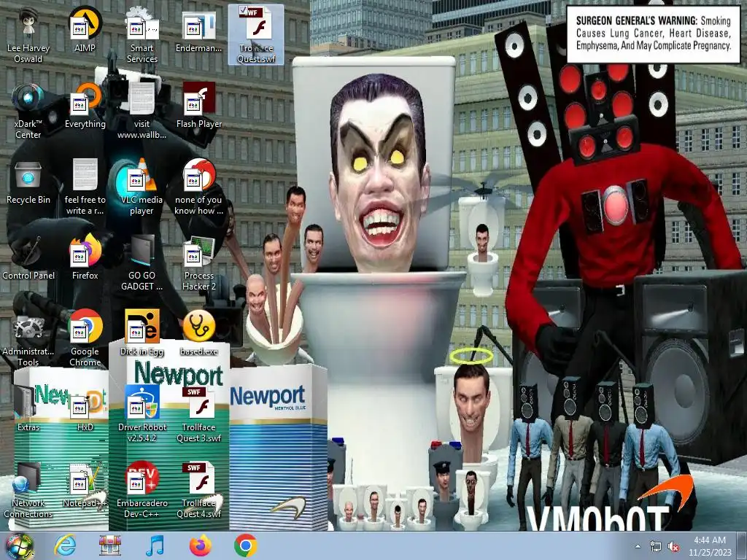747x560 pixels.
Task: Open the Extras folder icon
Action: 28,409
